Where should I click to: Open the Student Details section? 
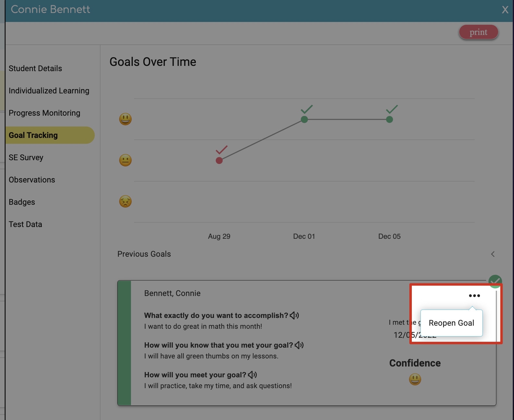click(35, 68)
